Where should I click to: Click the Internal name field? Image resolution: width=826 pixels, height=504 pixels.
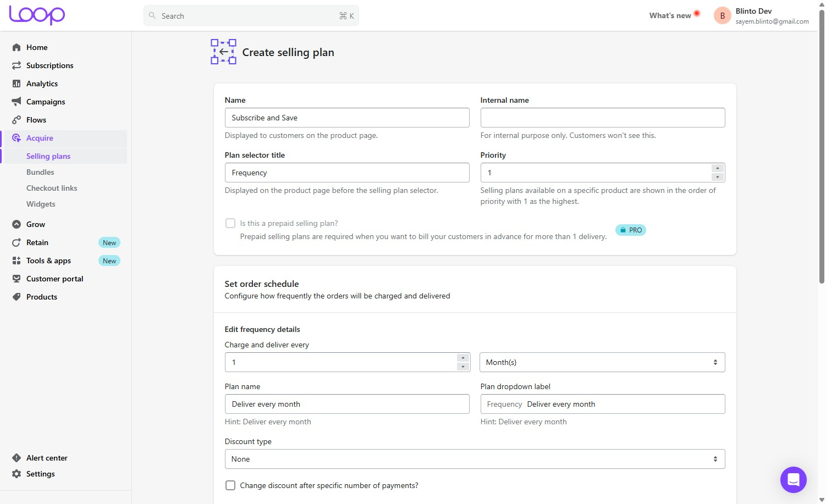(603, 118)
